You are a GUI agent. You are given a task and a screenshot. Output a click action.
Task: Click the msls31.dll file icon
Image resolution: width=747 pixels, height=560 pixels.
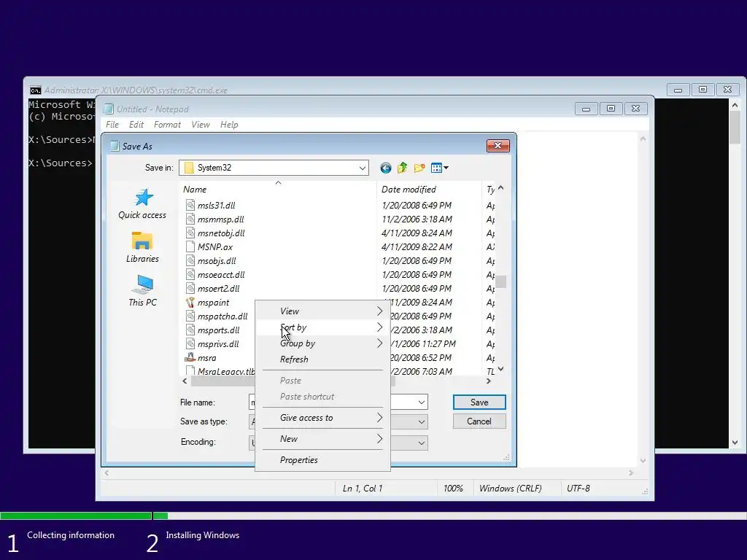[190, 205]
